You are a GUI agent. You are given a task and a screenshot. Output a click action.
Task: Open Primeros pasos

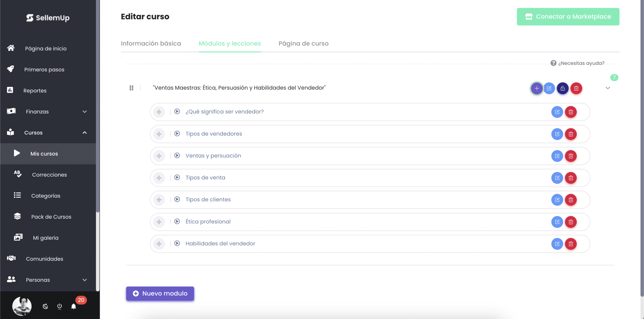(x=48, y=69)
